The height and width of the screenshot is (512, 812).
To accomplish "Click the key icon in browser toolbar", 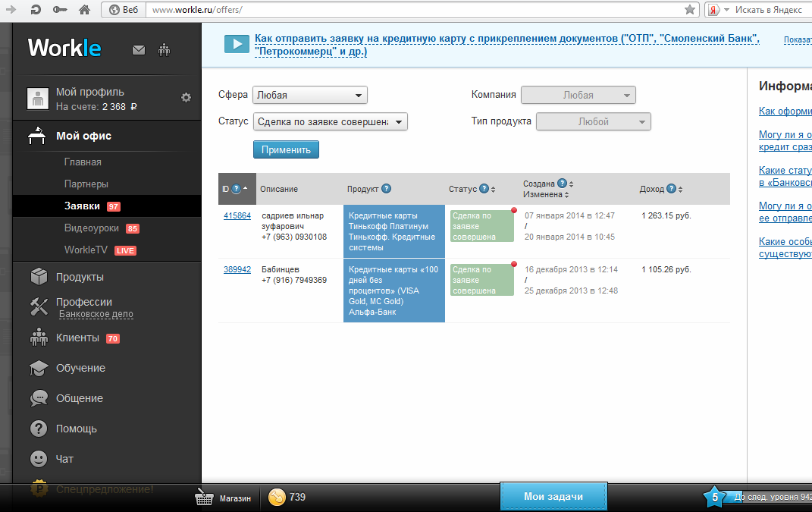I will tap(60, 9).
